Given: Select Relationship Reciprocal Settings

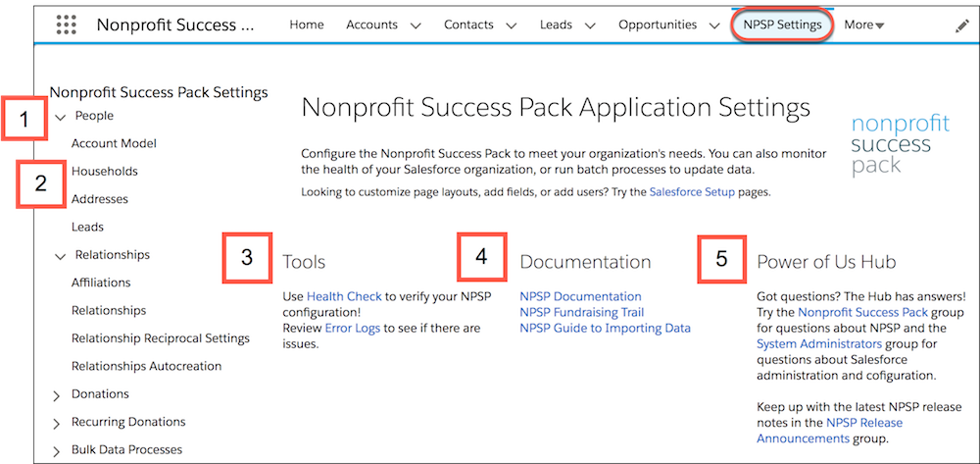Looking at the screenshot, I should (x=161, y=338).
